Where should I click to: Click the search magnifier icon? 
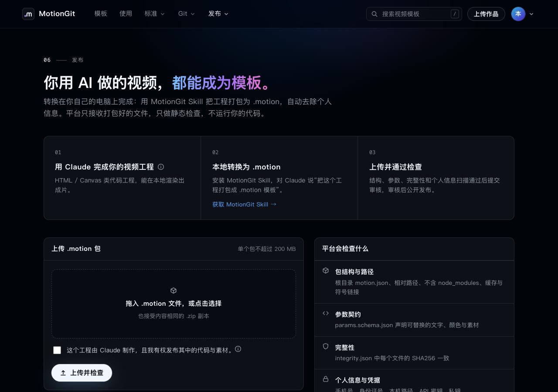[374, 14]
